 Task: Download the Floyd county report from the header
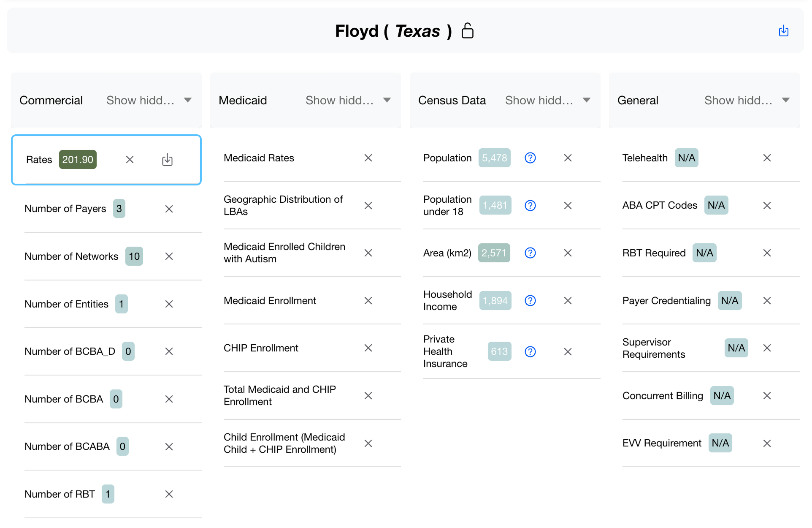click(784, 31)
